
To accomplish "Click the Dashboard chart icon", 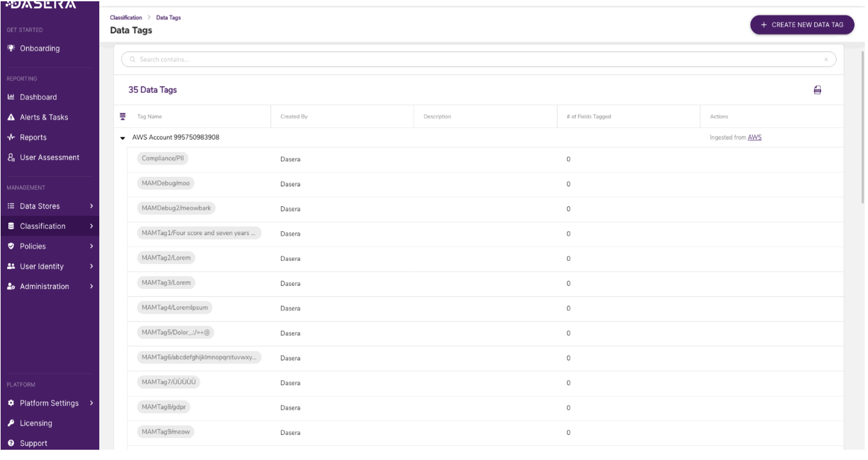I will [10, 97].
